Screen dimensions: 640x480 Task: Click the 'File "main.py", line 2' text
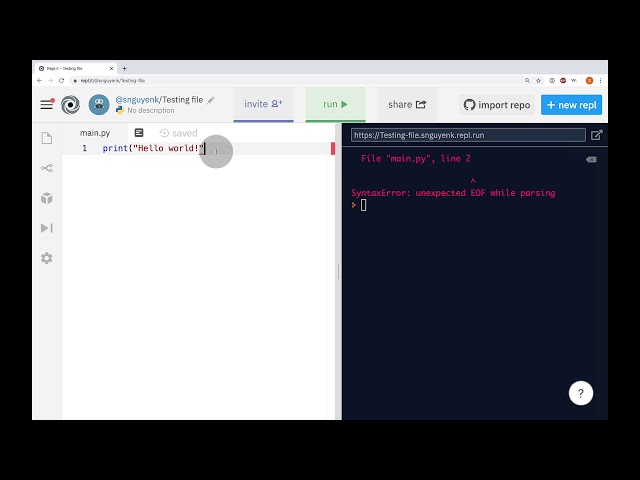pos(416,159)
